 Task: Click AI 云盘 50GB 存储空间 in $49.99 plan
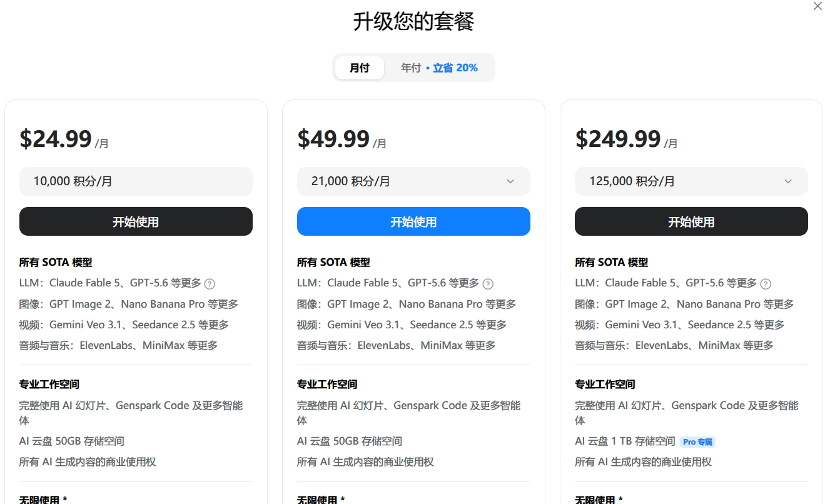pos(350,441)
